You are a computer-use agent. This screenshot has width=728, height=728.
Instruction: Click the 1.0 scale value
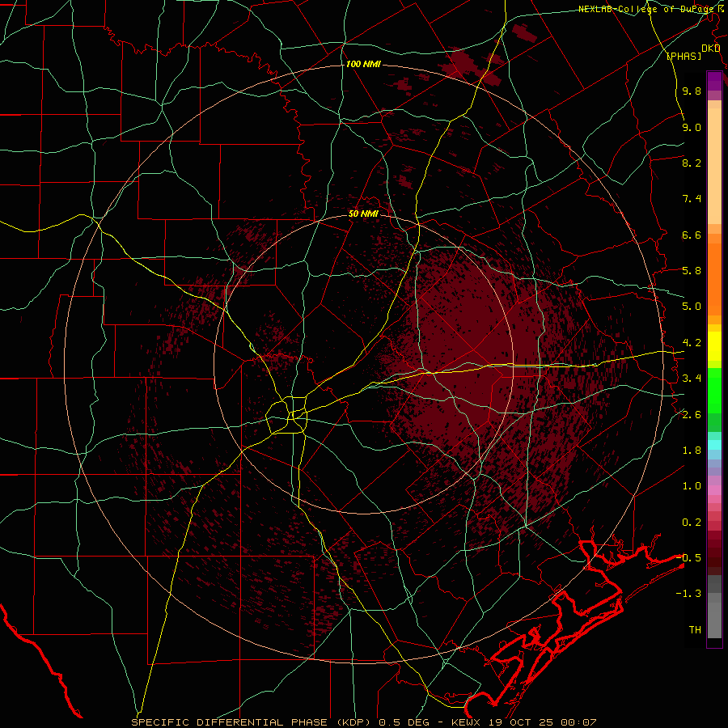coord(692,486)
